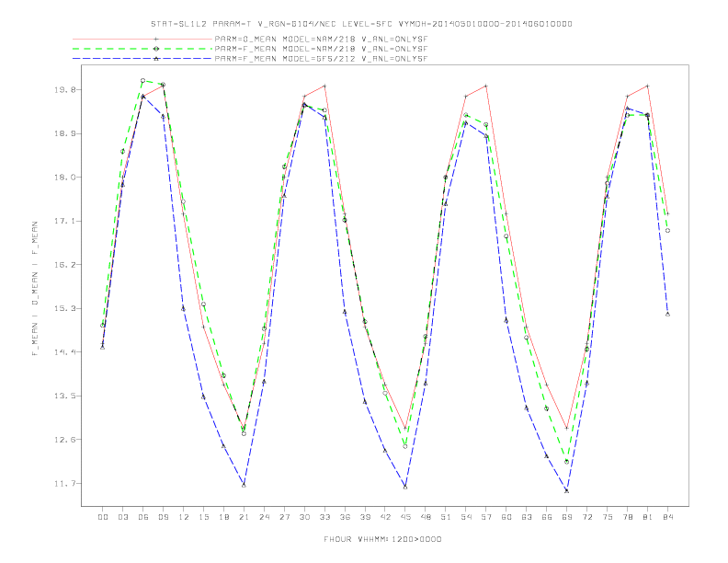This screenshot has height=563, width=728.
Task: Click x-axis forecast hour label 69
Action: click(567, 517)
